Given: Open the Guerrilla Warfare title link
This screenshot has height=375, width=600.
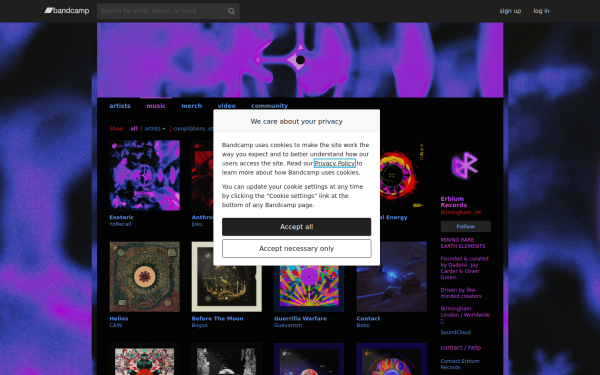Looking at the screenshot, I should 300,318.
